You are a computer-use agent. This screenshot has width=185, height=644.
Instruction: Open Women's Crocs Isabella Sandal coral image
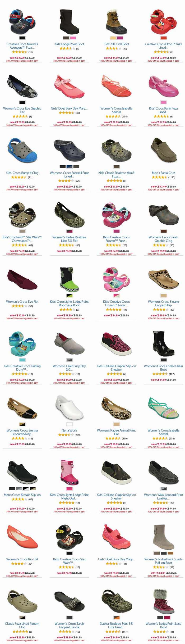click(x=116, y=86)
